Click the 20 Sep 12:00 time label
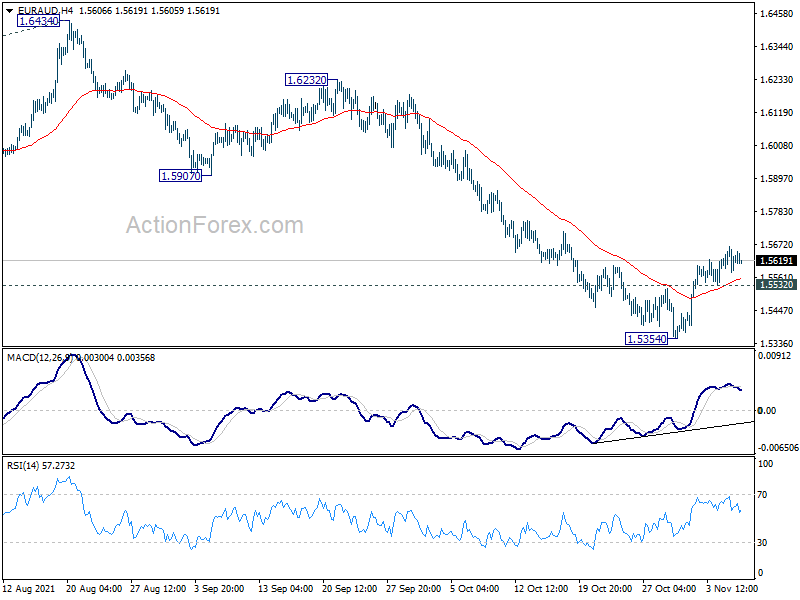The height and width of the screenshot is (600, 800). coord(349,589)
